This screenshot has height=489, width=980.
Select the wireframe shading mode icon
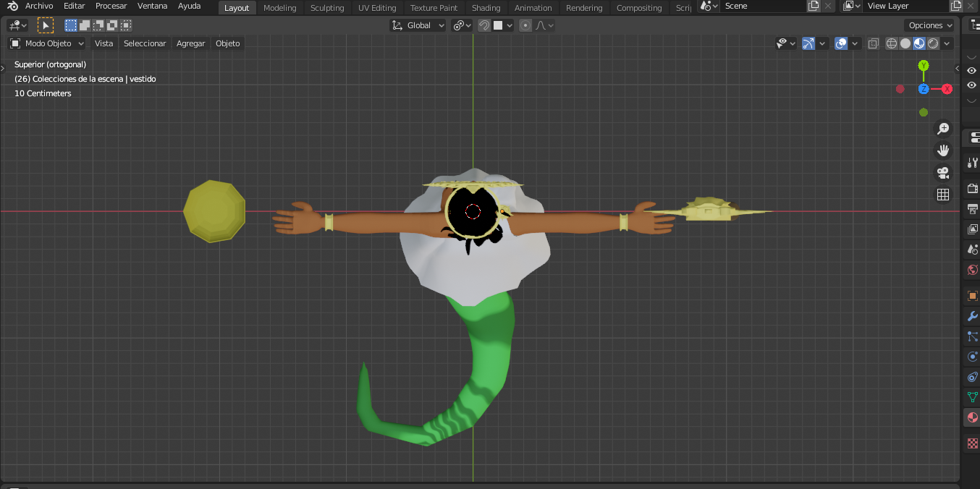[x=892, y=43]
